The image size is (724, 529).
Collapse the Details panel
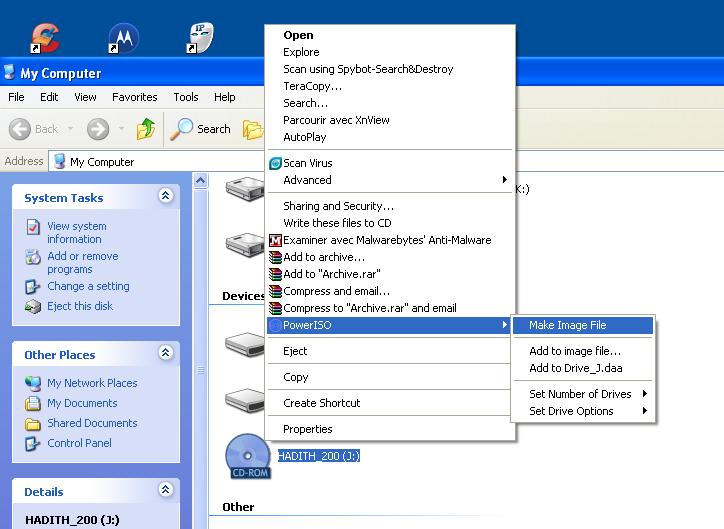click(x=166, y=489)
